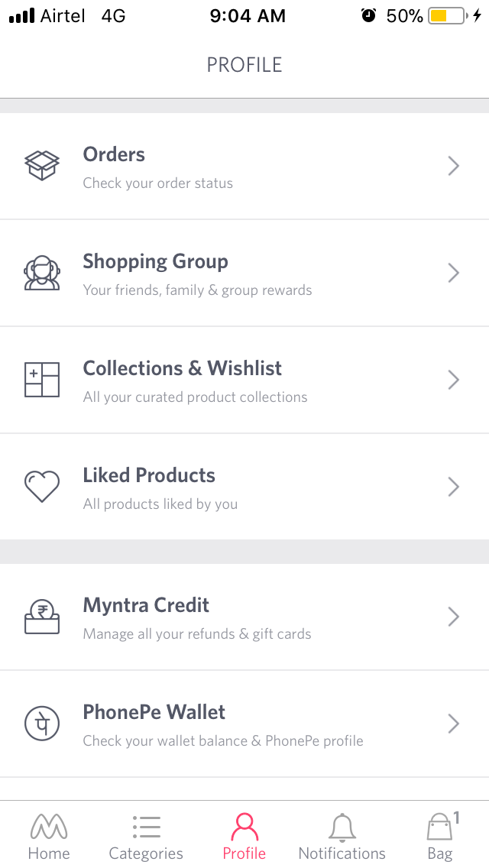Expand the Orders row chevron
The height and width of the screenshot is (868, 489).
tap(453, 166)
